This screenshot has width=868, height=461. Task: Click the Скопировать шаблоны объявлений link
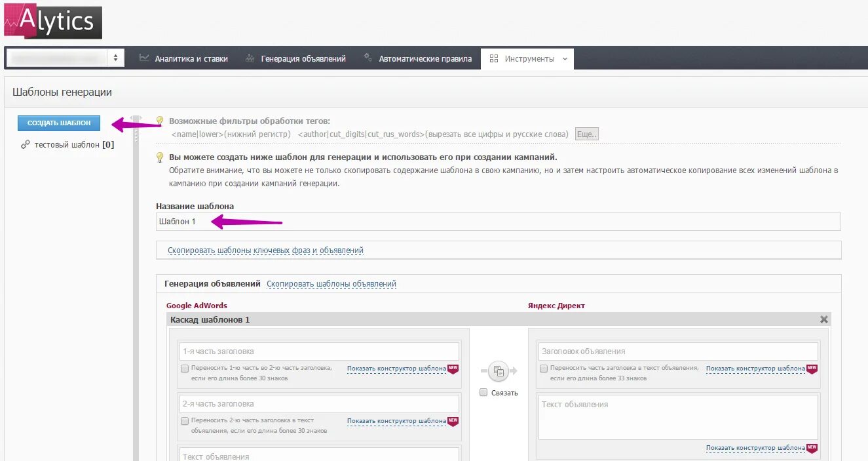click(331, 284)
